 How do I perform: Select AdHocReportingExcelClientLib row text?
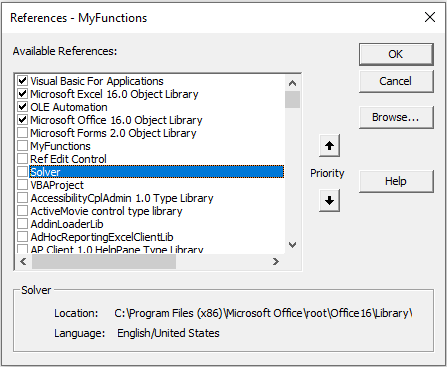pos(102,237)
